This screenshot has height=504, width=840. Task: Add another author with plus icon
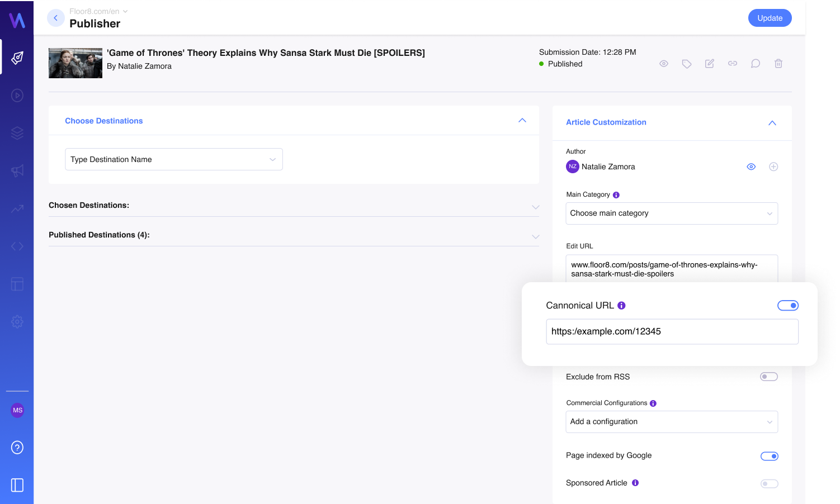[773, 167]
